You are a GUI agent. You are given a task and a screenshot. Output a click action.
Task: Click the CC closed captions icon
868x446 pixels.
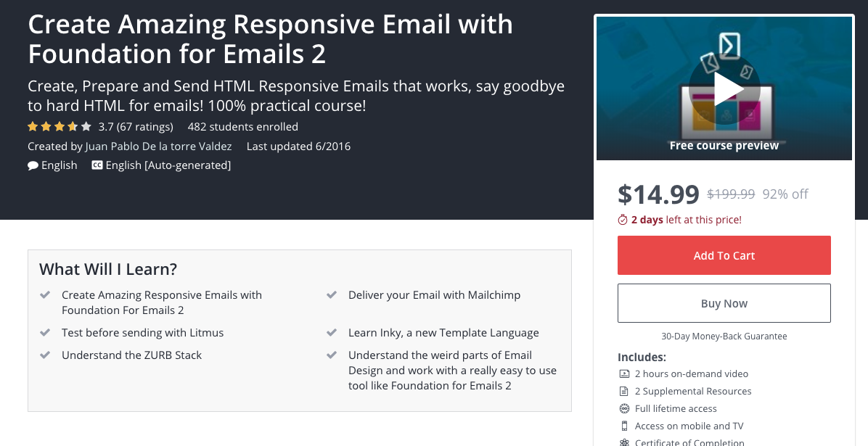pos(97,165)
